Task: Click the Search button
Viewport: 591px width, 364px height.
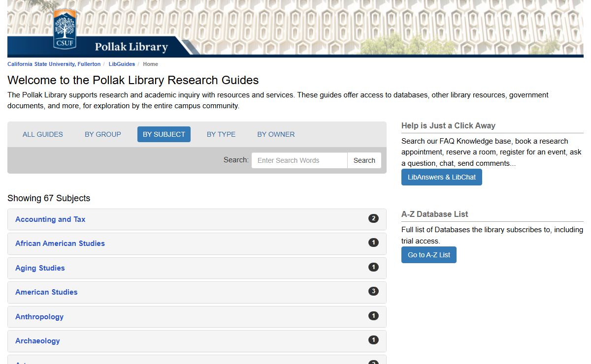Action: click(x=364, y=160)
